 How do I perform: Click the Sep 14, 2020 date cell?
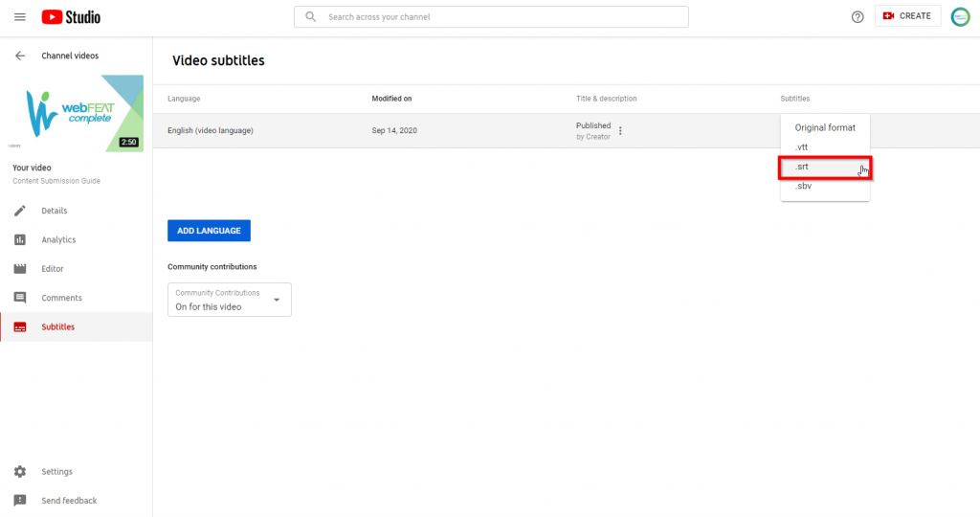point(394,130)
